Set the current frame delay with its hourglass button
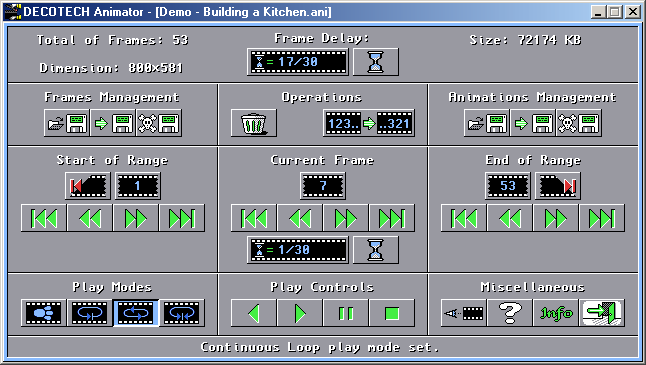This screenshot has width=646, height=365. point(376,250)
